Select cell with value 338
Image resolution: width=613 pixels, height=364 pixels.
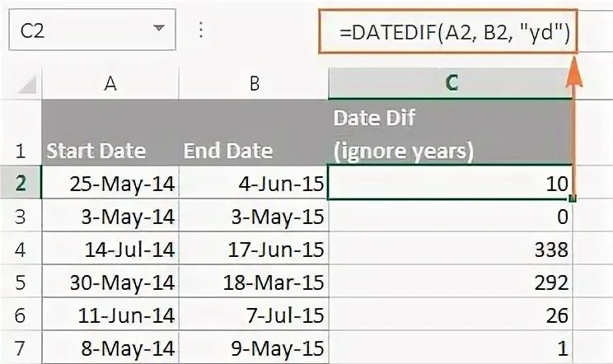451,249
